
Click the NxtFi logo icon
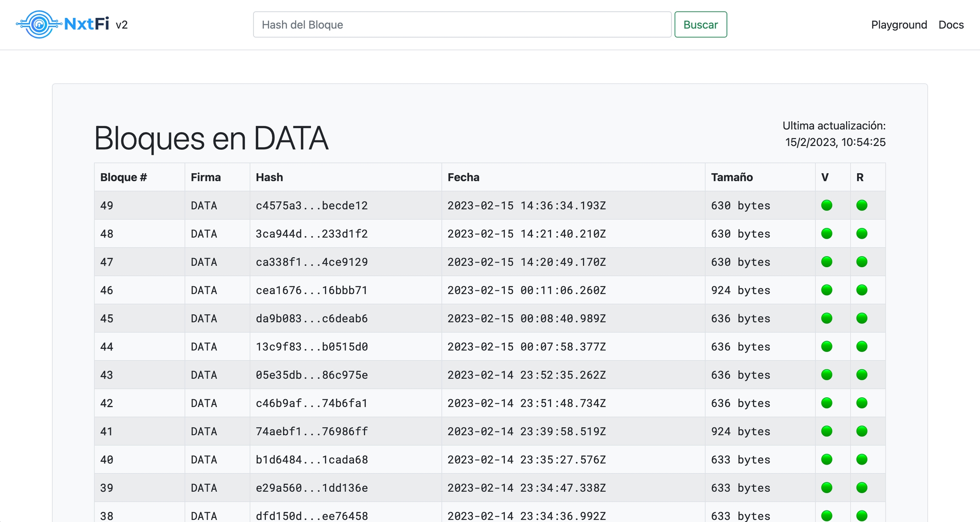tap(39, 25)
